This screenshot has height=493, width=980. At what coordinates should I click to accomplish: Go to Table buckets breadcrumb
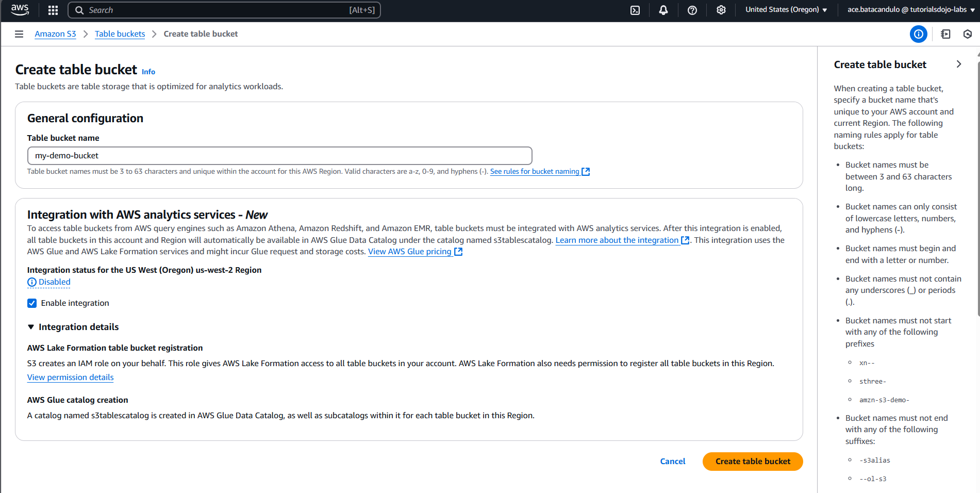point(120,34)
